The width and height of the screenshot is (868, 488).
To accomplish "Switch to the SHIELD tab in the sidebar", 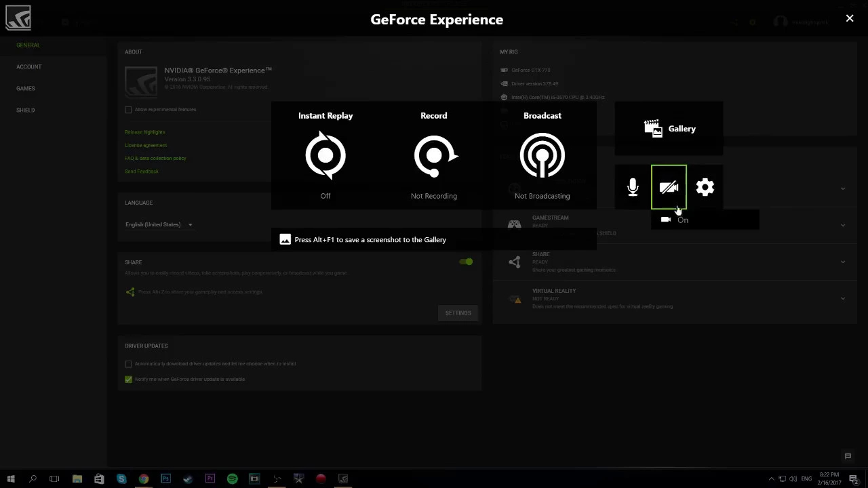I will pyautogui.click(x=26, y=110).
